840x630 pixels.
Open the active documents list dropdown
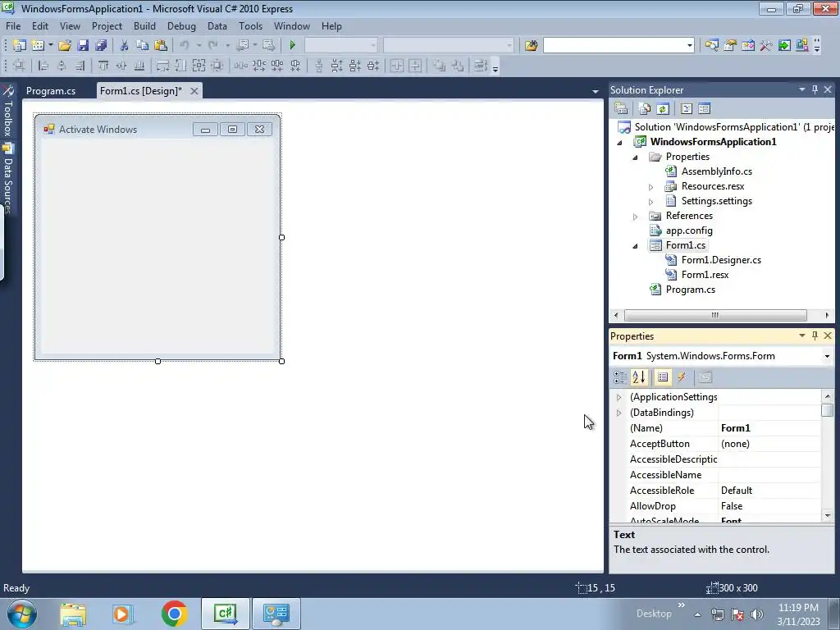(596, 92)
